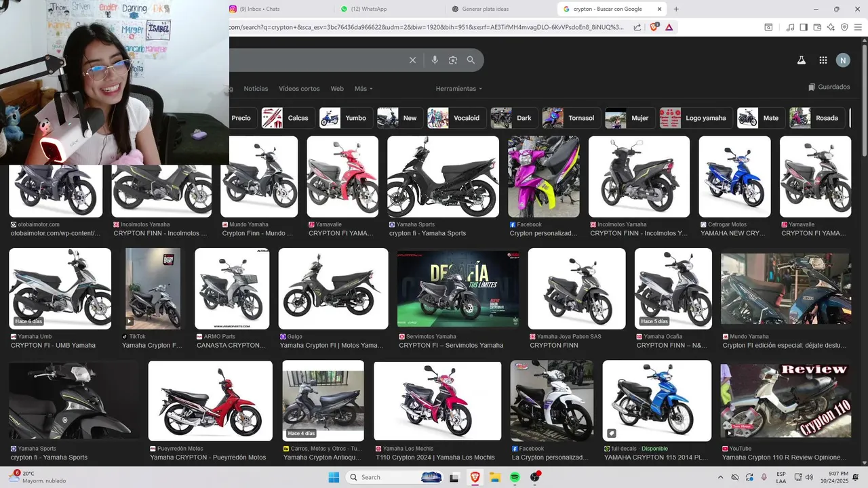Open the TikTok Yamaha Crypton video
868x488 pixels.
click(x=153, y=289)
